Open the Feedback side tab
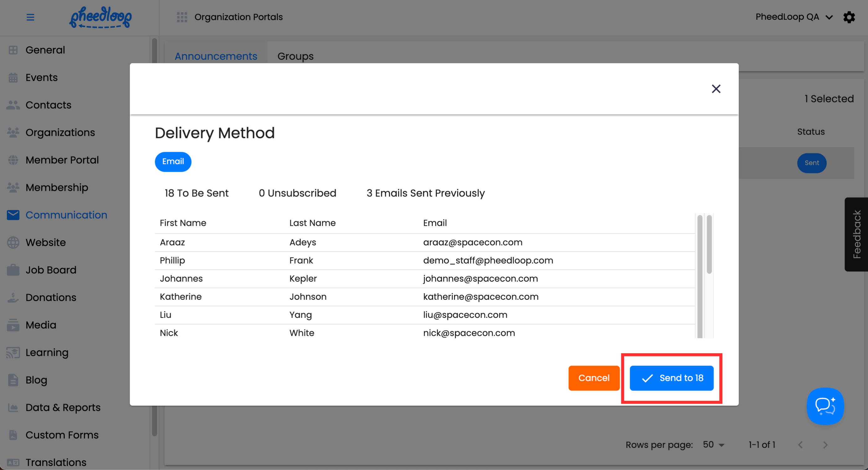Viewport: 868px width, 470px height. (x=856, y=234)
